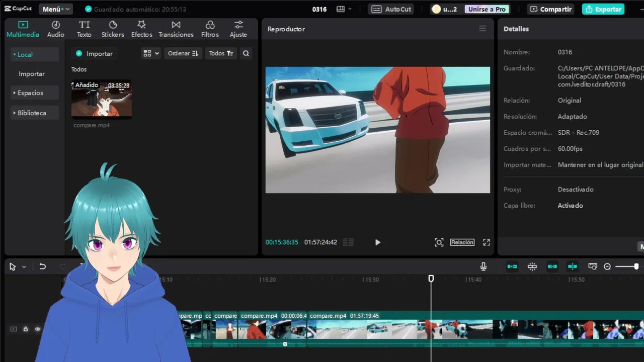This screenshot has width=644, height=362.
Task: Switch to the Audio tab
Action: [x=56, y=29]
